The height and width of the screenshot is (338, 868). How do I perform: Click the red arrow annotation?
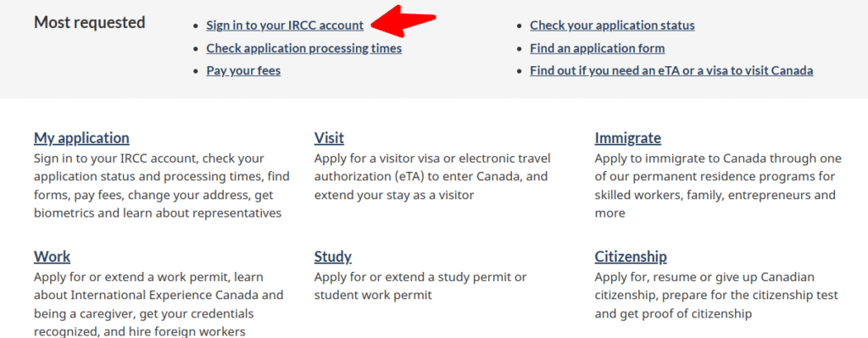404,20
